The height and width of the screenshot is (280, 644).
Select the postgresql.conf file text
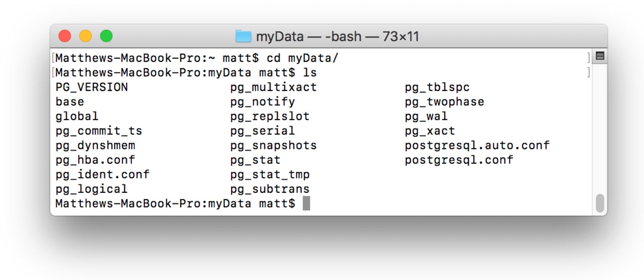click(x=459, y=160)
